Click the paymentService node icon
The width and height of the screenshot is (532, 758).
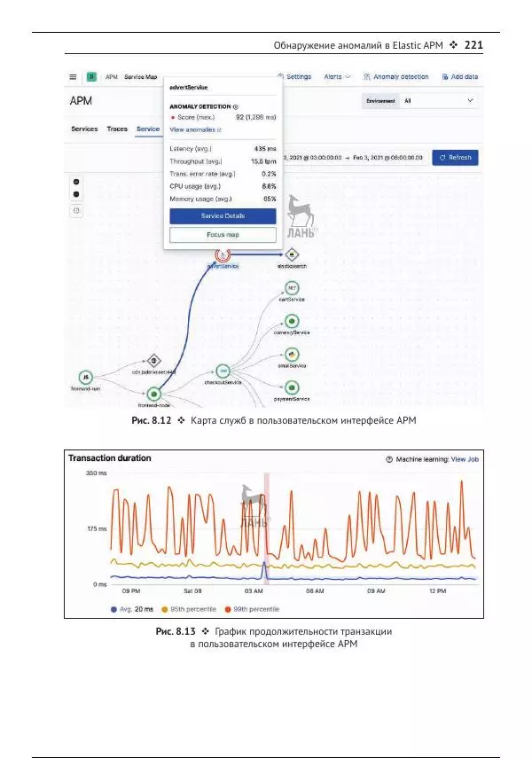point(291,387)
